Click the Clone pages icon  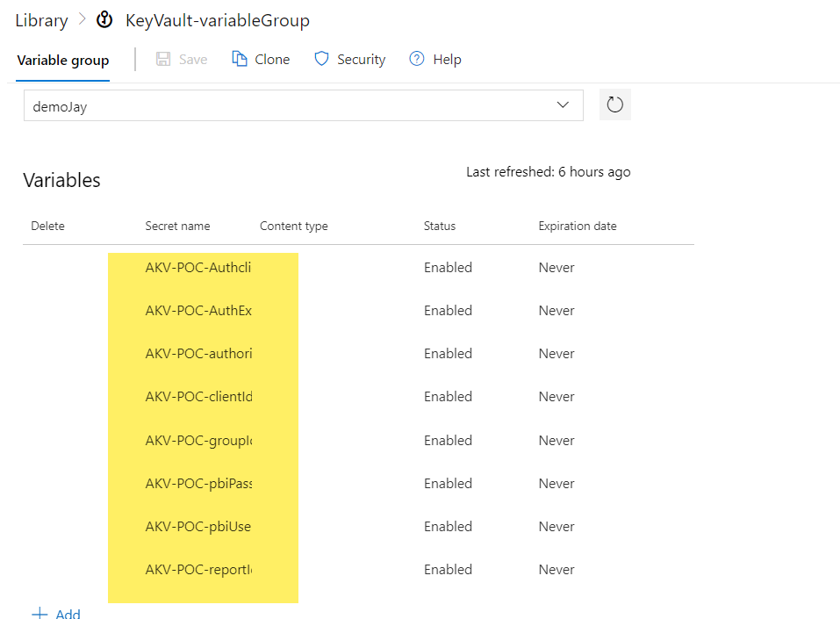point(240,59)
